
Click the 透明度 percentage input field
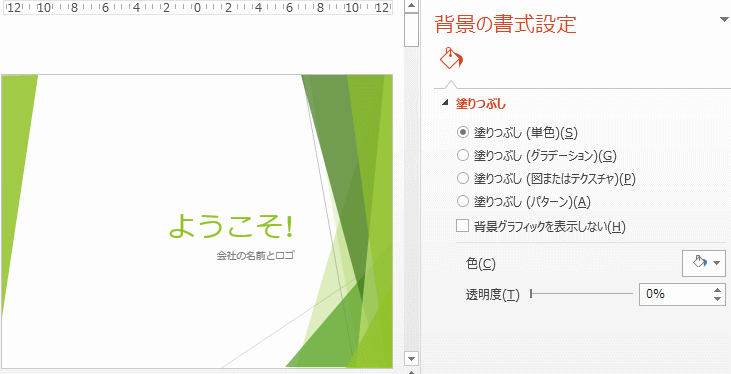pyautogui.click(x=675, y=294)
